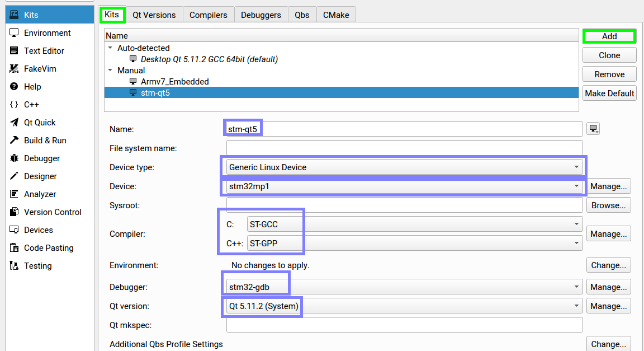Browse for a Sysroot directory
Screen dimensions: 644x351
(608, 205)
